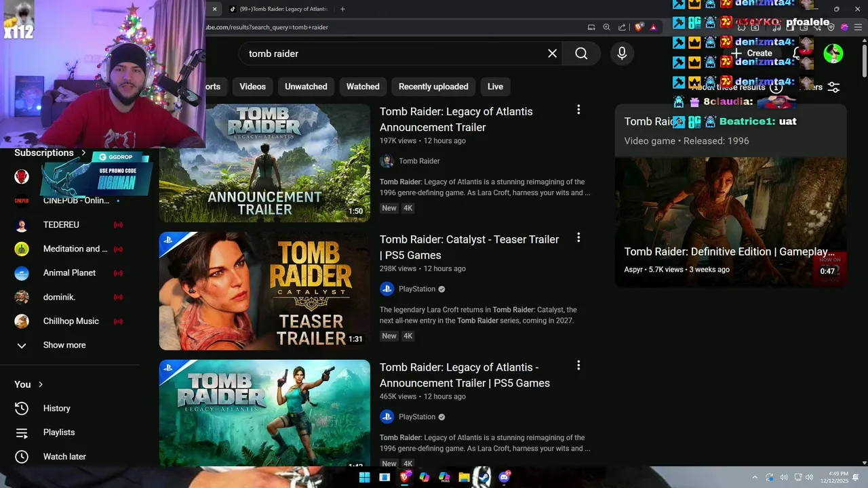Select the Unwatched filter chip
The height and width of the screenshot is (488, 868).
(x=306, y=87)
